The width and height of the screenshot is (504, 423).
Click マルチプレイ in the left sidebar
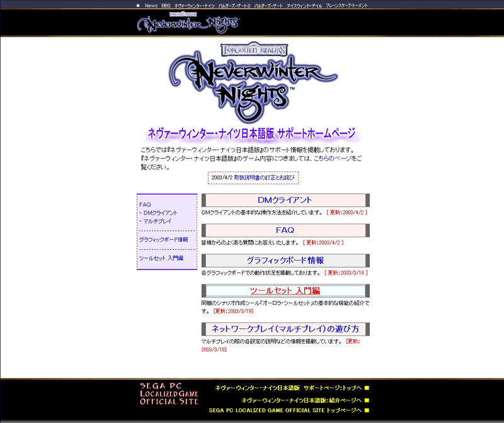(x=157, y=222)
